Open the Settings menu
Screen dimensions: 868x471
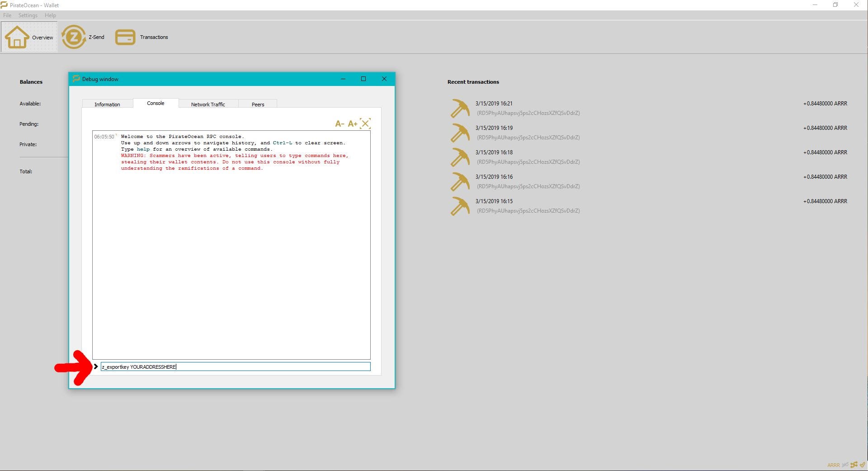(x=28, y=15)
